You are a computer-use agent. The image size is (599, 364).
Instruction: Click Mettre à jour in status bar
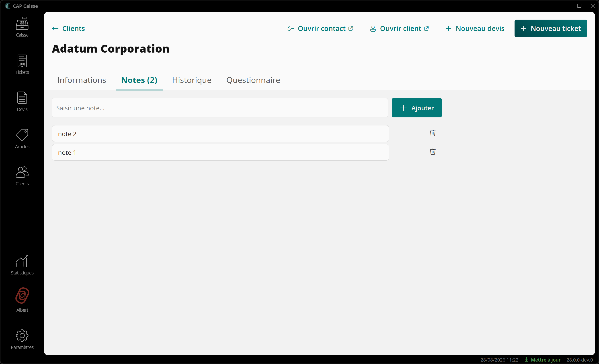click(x=543, y=360)
